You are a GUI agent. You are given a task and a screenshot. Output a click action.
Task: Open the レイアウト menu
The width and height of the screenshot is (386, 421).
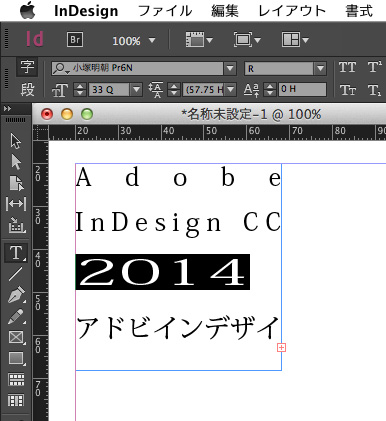[292, 11]
